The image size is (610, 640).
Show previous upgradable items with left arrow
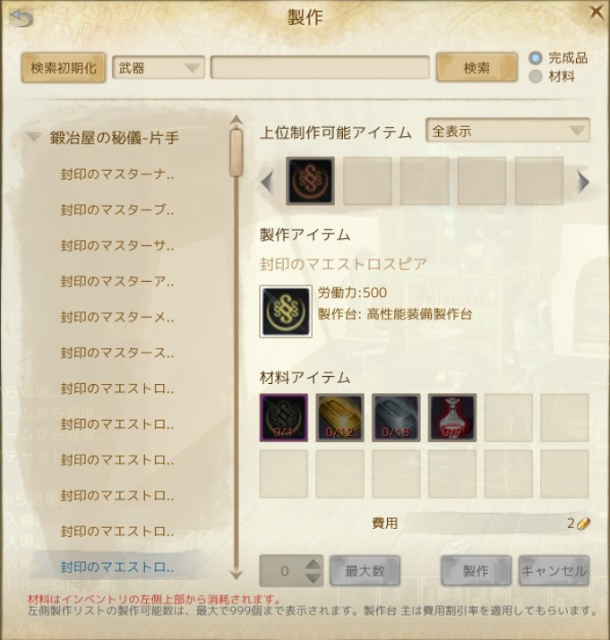[x=267, y=182]
